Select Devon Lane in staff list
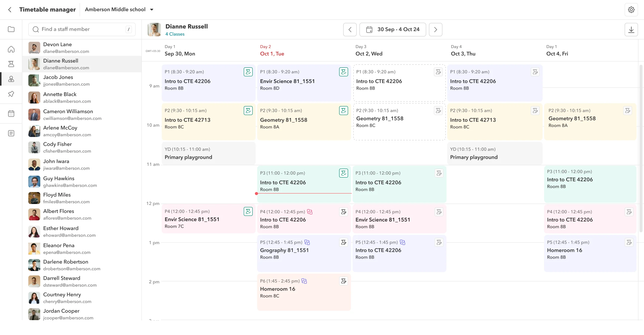This screenshot has height=335, width=644. (x=82, y=48)
